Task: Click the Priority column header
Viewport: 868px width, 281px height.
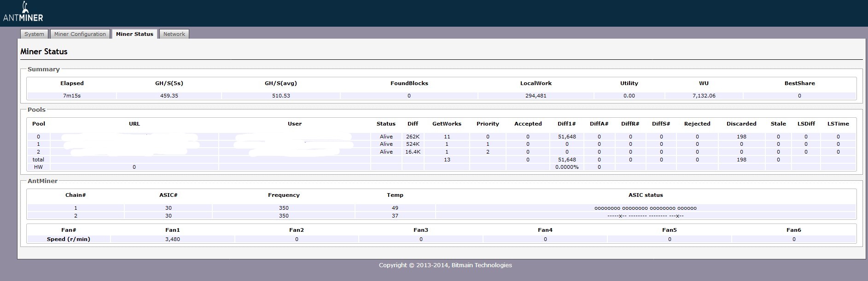Action: pyautogui.click(x=488, y=124)
